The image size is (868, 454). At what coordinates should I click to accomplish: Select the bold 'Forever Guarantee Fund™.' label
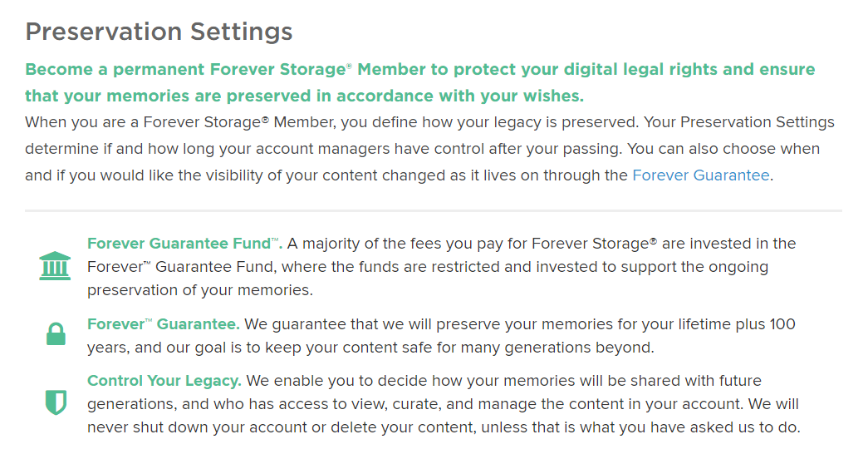184,244
